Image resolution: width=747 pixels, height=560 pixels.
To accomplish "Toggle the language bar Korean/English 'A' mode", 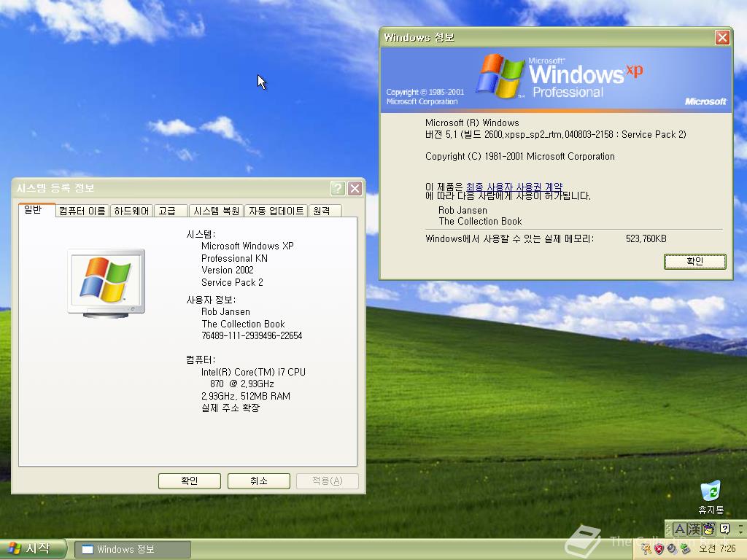I will click(679, 529).
